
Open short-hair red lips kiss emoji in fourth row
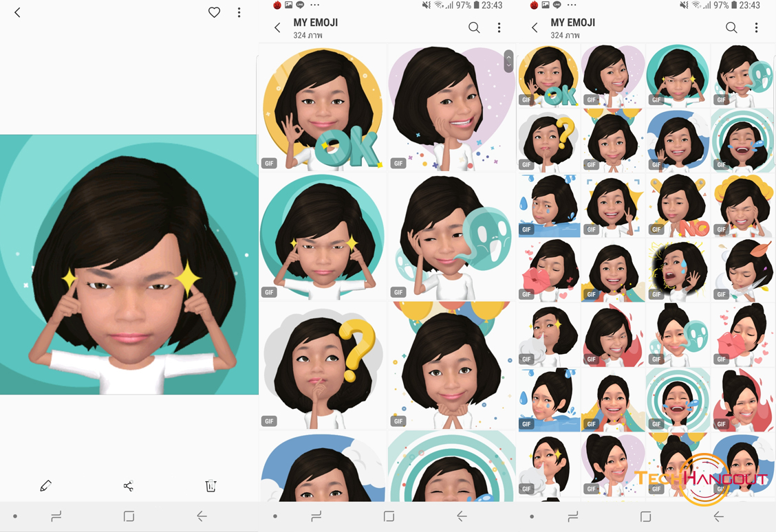[549, 270]
